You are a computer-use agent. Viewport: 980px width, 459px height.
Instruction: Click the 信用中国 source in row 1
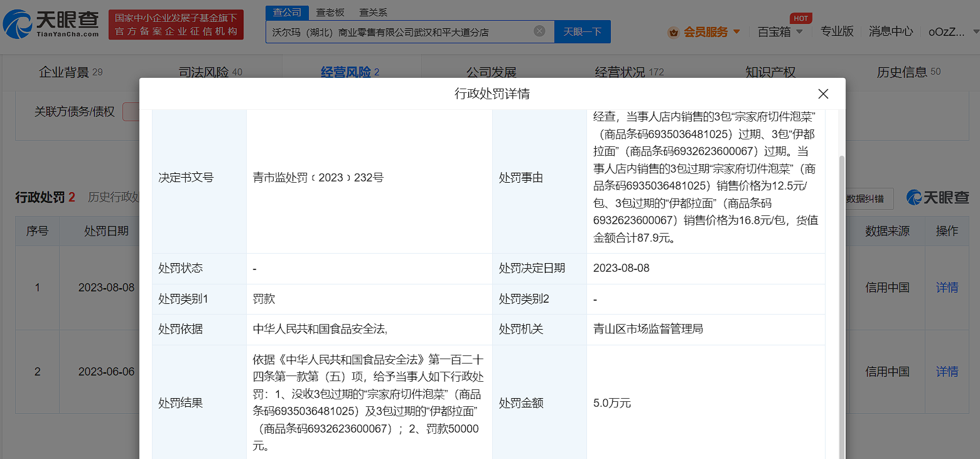(887, 288)
